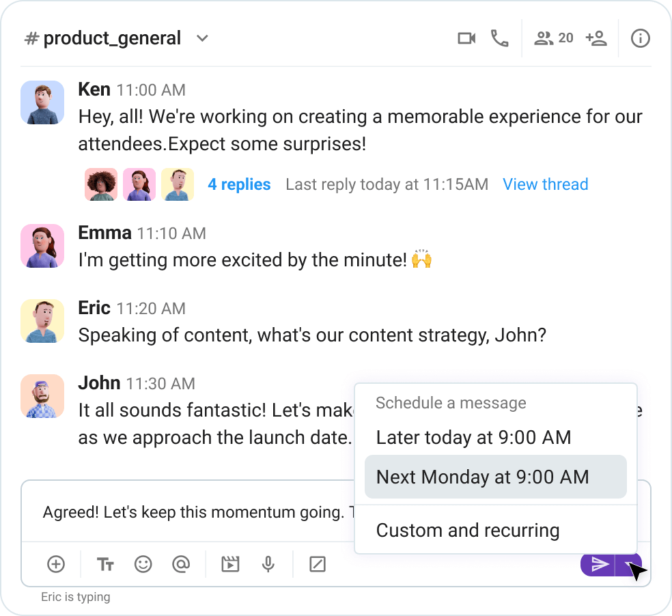Record a voice message with the microphone
The image size is (672, 616).
[268, 564]
